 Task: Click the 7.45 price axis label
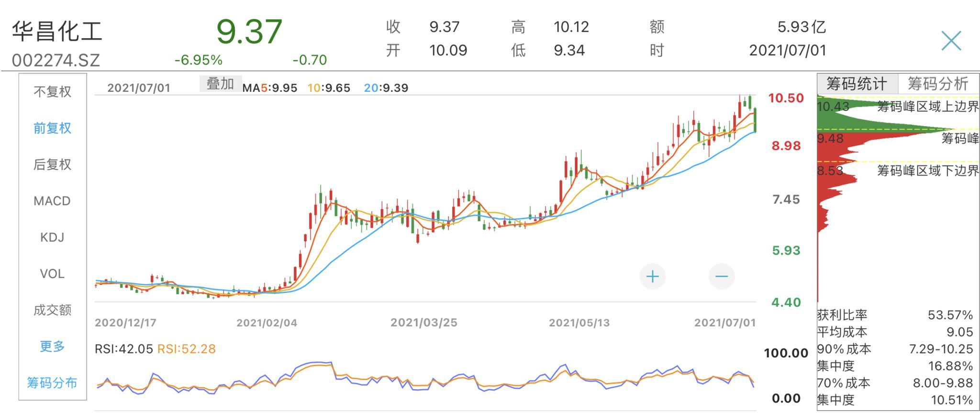tap(786, 200)
